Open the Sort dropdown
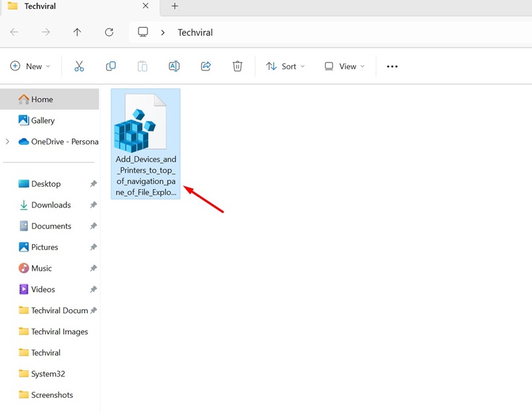 pyautogui.click(x=285, y=67)
